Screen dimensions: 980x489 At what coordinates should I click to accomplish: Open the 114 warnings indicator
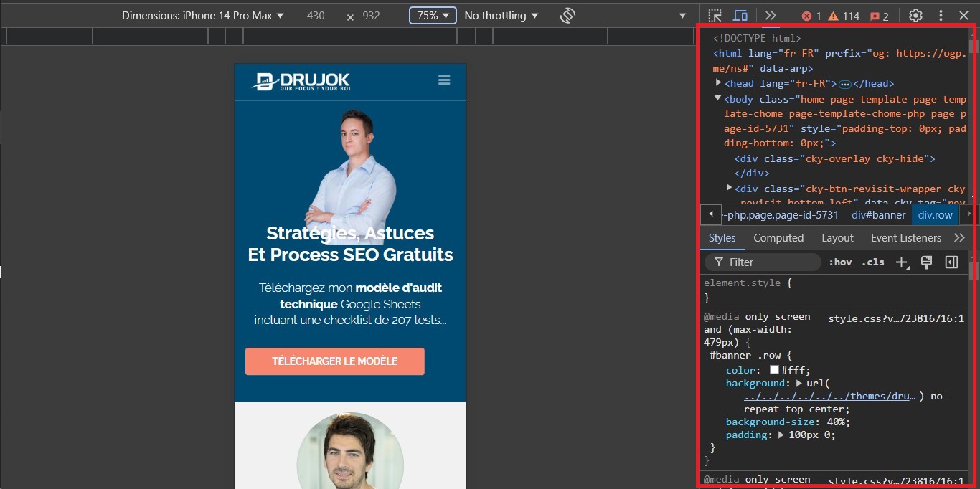click(844, 16)
